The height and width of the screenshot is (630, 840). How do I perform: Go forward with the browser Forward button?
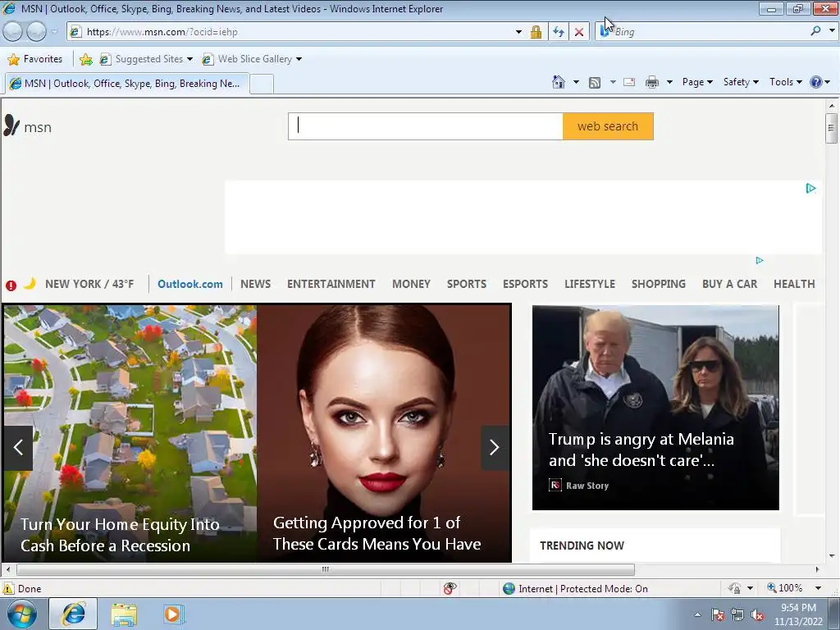pyautogui.click(x=36, y=32)
